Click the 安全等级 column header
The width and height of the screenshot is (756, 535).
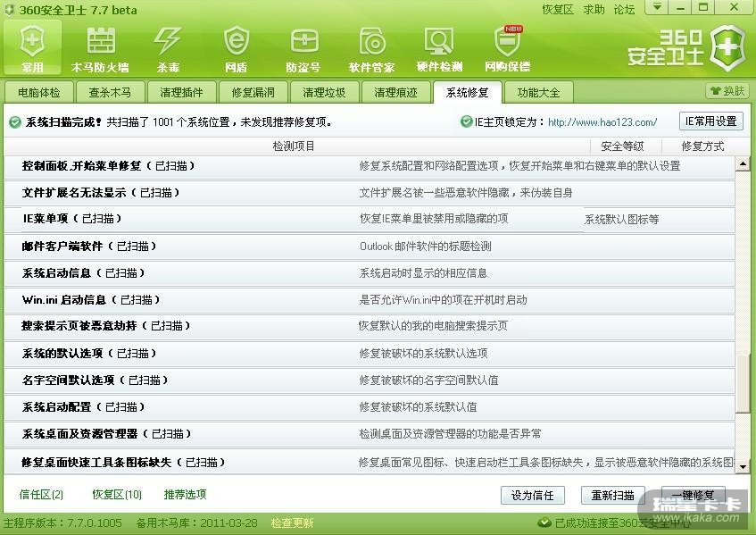coord(622,146)
